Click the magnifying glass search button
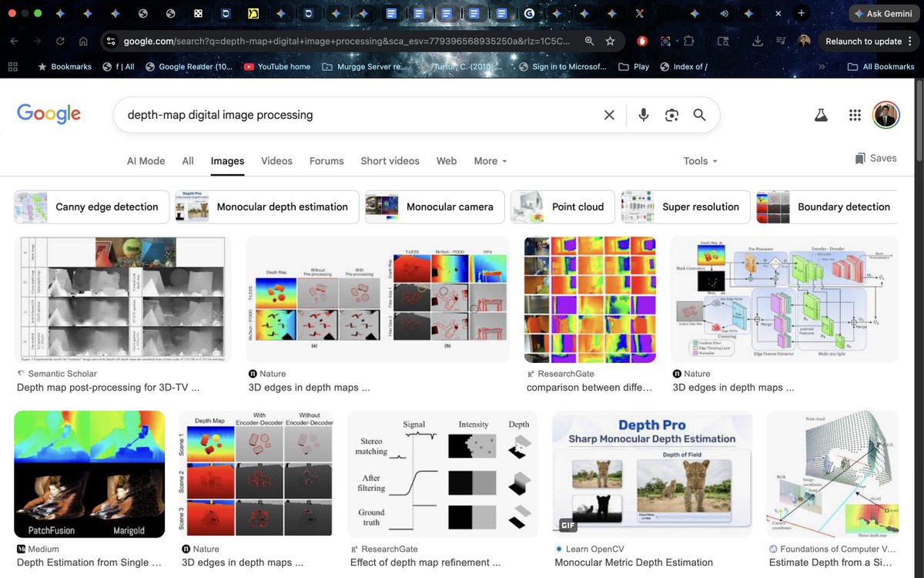 (x=699, y=115)
